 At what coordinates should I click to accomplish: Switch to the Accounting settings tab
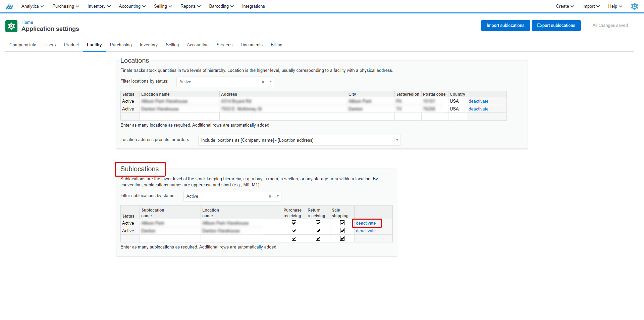pyautogui.click(x=198, y=45)
